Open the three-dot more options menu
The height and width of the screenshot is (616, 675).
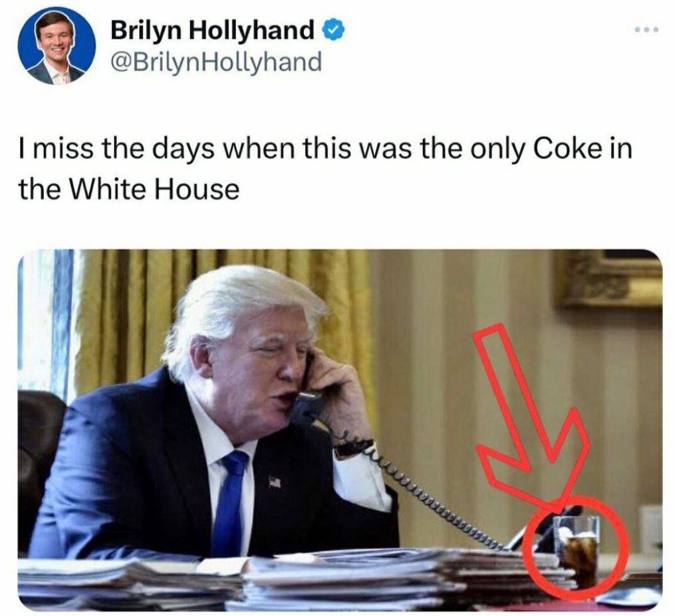(x=646, y=30)
